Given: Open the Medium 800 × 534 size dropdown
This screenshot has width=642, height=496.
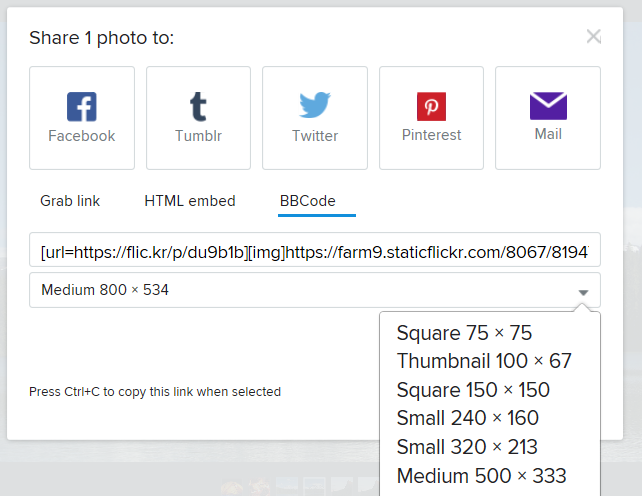Looking at the screenshot, I should pos(315,290).
